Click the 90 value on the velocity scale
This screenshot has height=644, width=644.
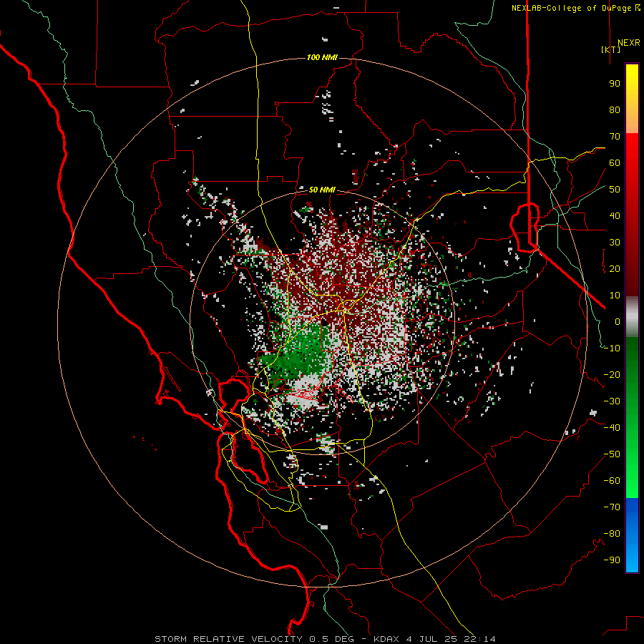(615, 84)
